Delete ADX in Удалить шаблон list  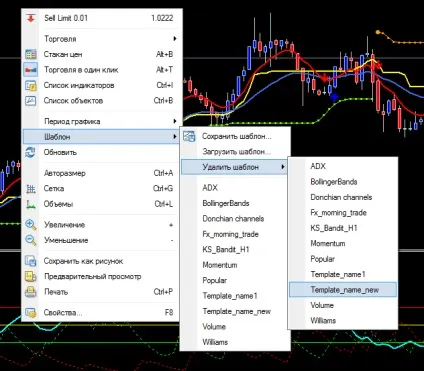343,166
